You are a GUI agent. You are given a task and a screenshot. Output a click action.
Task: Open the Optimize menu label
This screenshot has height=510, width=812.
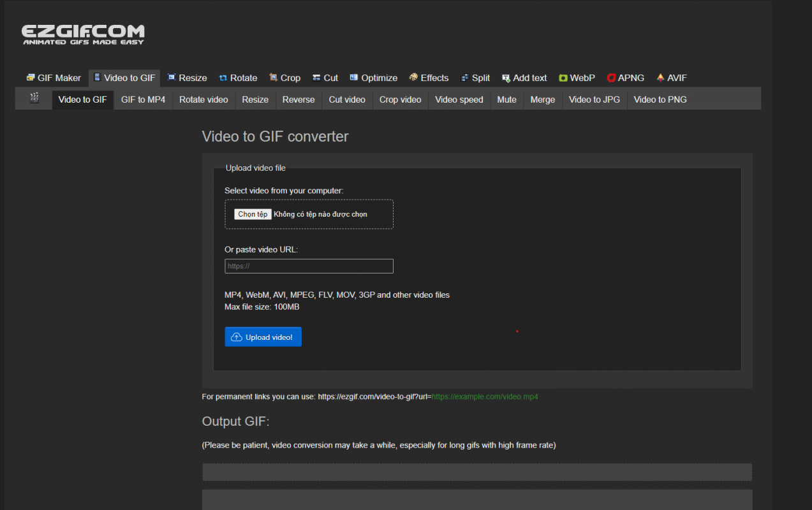point(380,78)
